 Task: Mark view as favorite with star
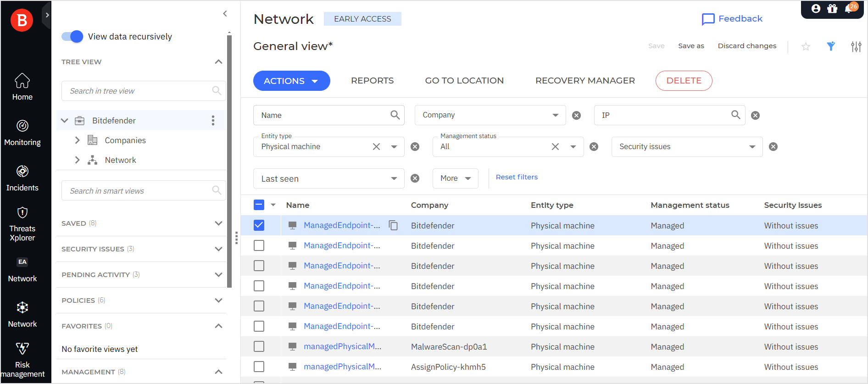pos(806,46)
